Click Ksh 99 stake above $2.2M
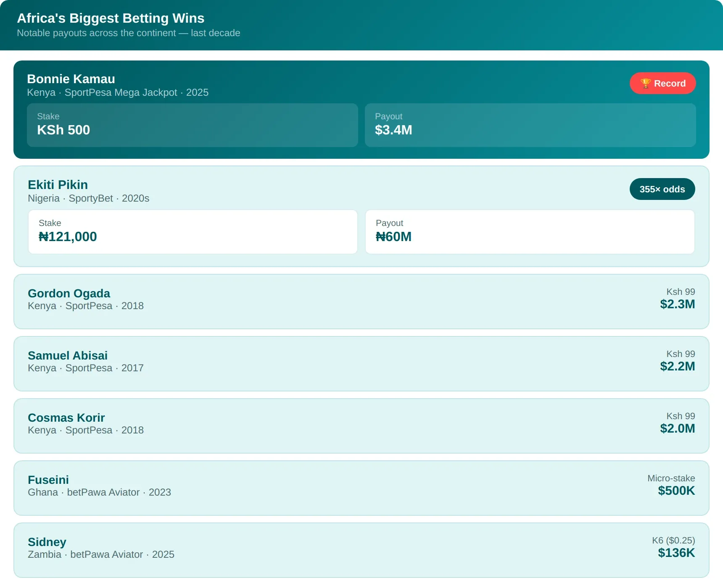 tap(681, 354)
